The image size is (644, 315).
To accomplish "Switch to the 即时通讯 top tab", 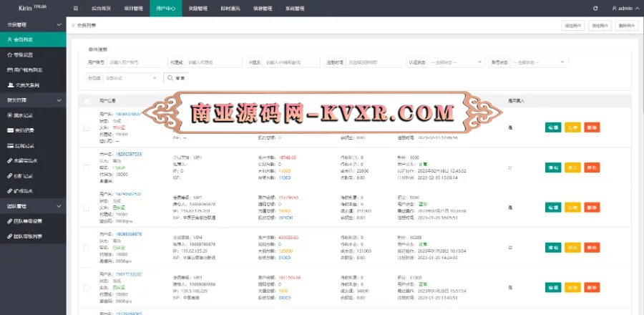I will click(x=230, y=8).
